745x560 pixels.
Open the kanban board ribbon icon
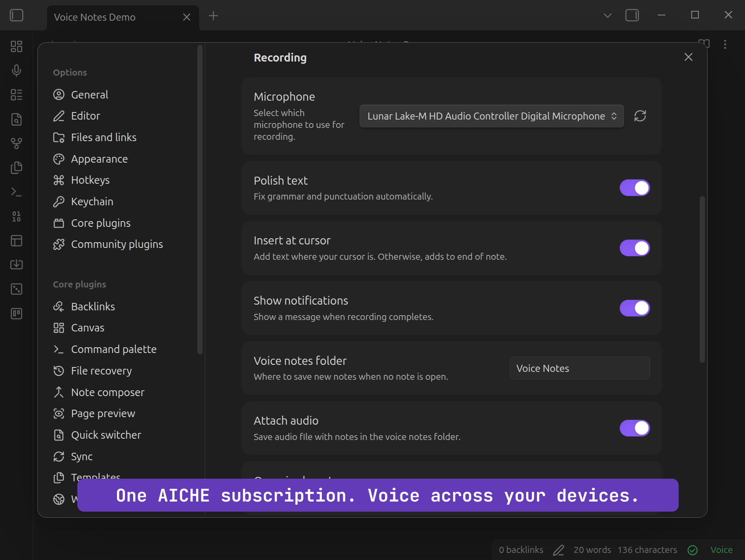coord(16,313)
